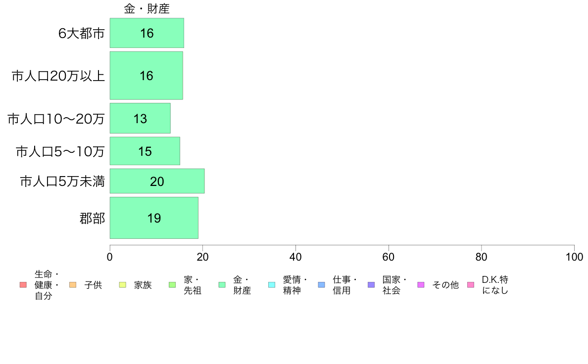Click the pink D.K.特になし legend swatch
The width and height of the screenshot is (588, 364).
471,285
